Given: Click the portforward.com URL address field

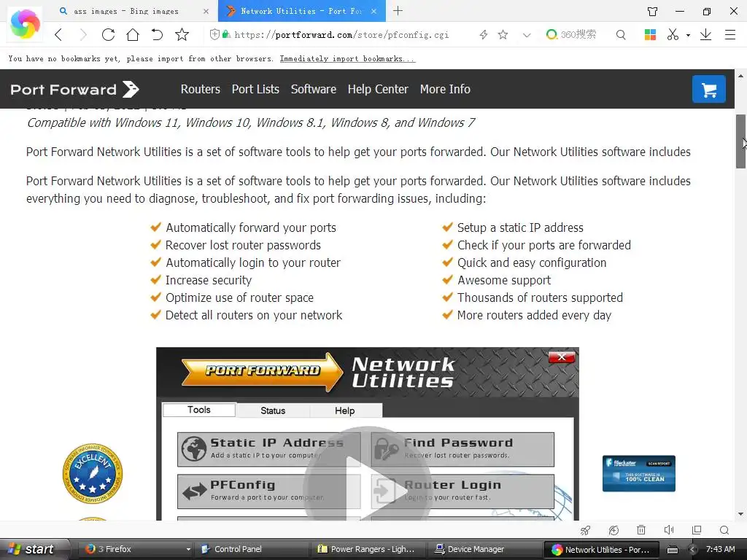Looking at the screenshot, I should tap(341, 35).
